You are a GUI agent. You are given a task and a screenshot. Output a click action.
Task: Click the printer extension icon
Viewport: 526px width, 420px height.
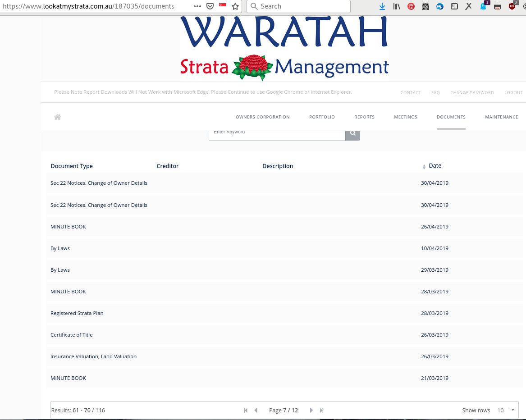(498, 6)
